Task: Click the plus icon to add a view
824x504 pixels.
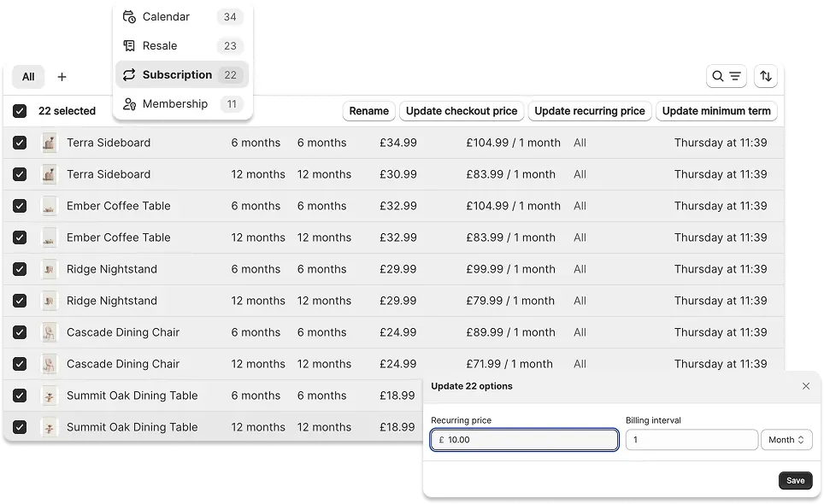Action: [62, 76]
